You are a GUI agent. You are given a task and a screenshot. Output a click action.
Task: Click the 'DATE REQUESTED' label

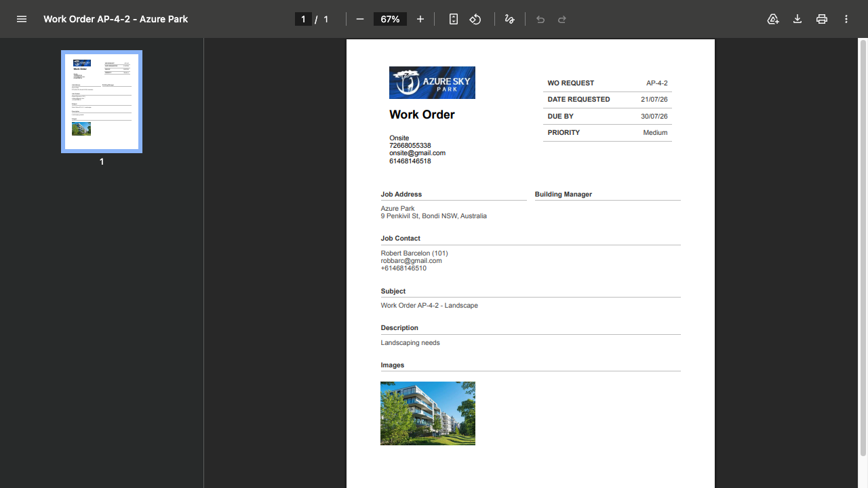coord(579,100)
